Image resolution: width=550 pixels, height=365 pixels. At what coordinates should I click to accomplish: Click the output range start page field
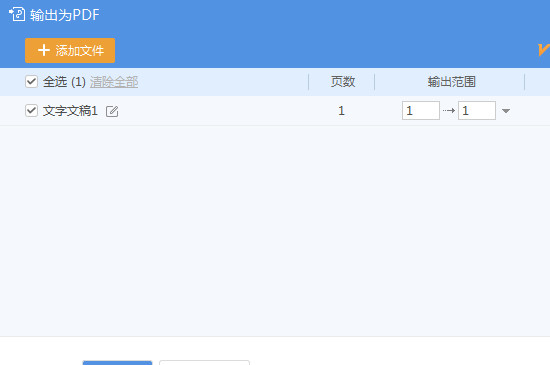click(x=421, y=110)
